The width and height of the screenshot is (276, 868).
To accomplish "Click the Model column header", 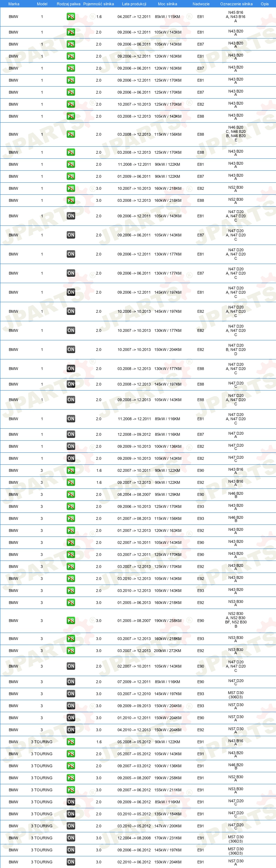I will click(42, 4).
